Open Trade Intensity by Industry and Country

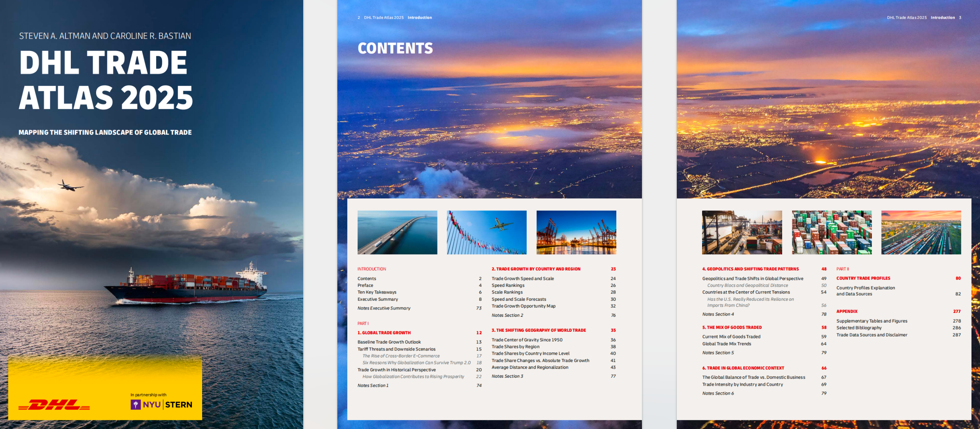pyautogui.click(x=764, y=384)
